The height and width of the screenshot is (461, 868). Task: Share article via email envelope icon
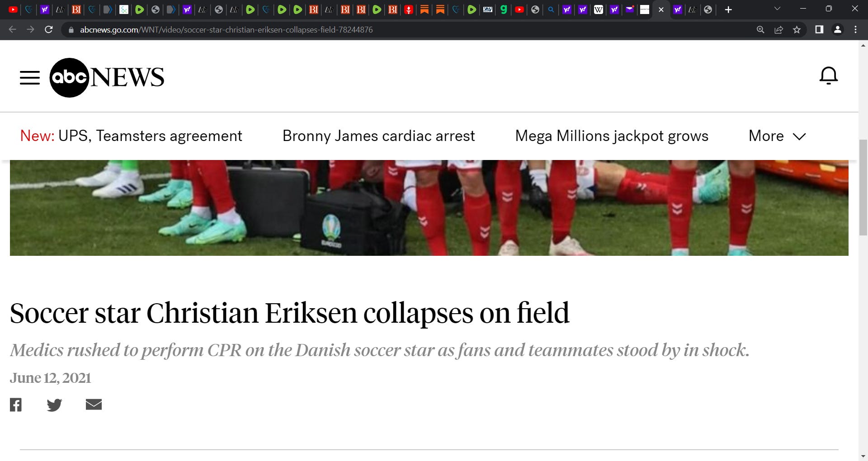click(x=94, y=405)
